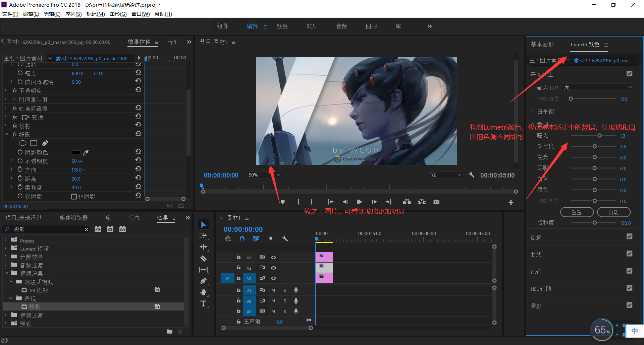Click the Extract button in Program monitor
Image resolution: width=644 pixels, height=345 pixels.
tap(422, 202)
